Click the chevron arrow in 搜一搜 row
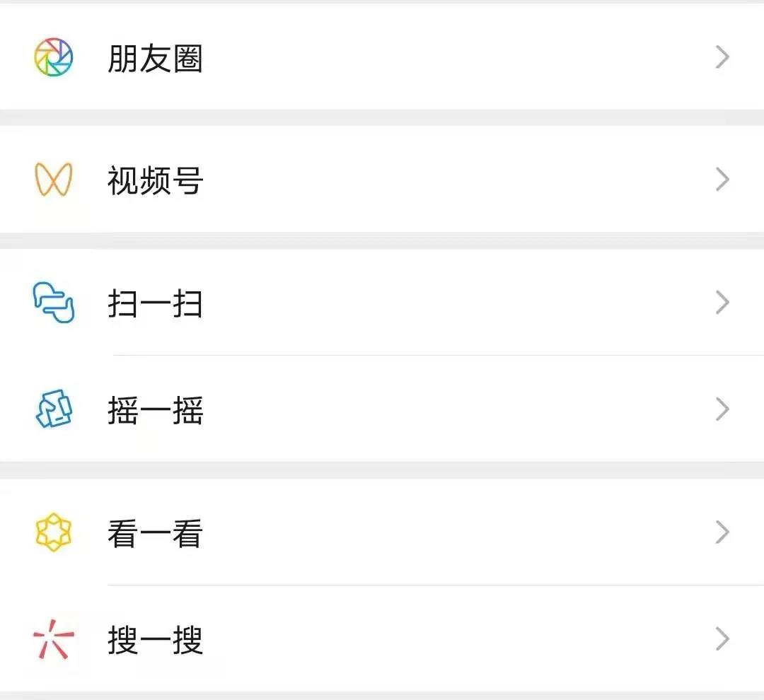Image resolution: width=764 pixels, height=700 pixels. coord(722,639)
